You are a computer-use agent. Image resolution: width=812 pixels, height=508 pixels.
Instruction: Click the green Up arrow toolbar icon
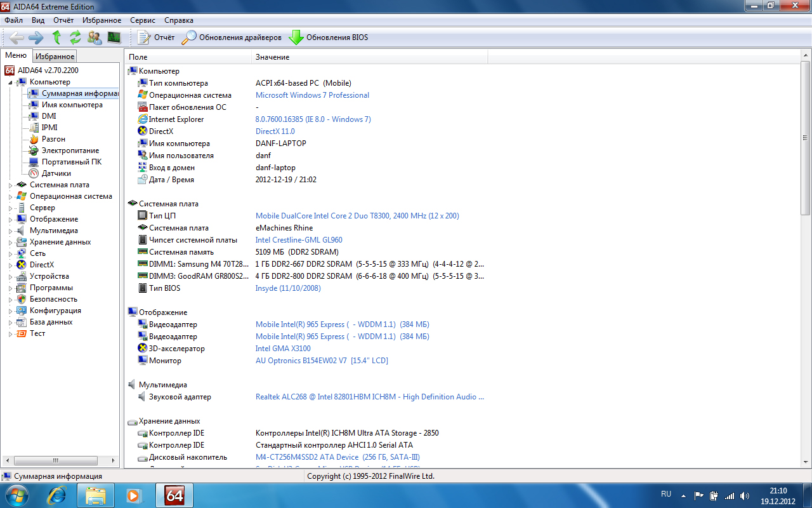coord(56,37)
